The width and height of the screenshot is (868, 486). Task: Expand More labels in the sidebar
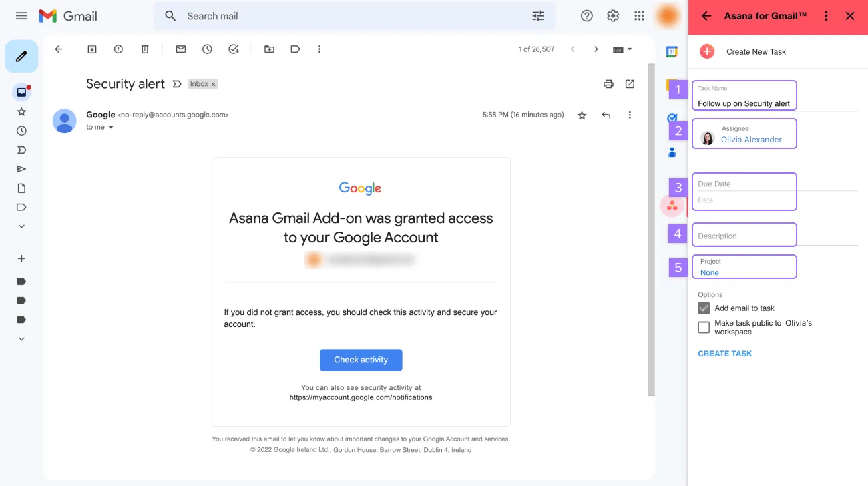21,338
